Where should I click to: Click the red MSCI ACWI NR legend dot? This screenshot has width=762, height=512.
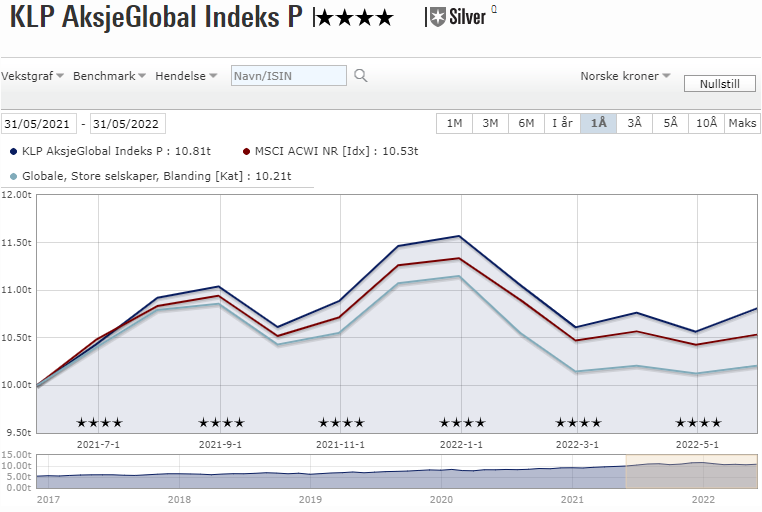(246, 152)
